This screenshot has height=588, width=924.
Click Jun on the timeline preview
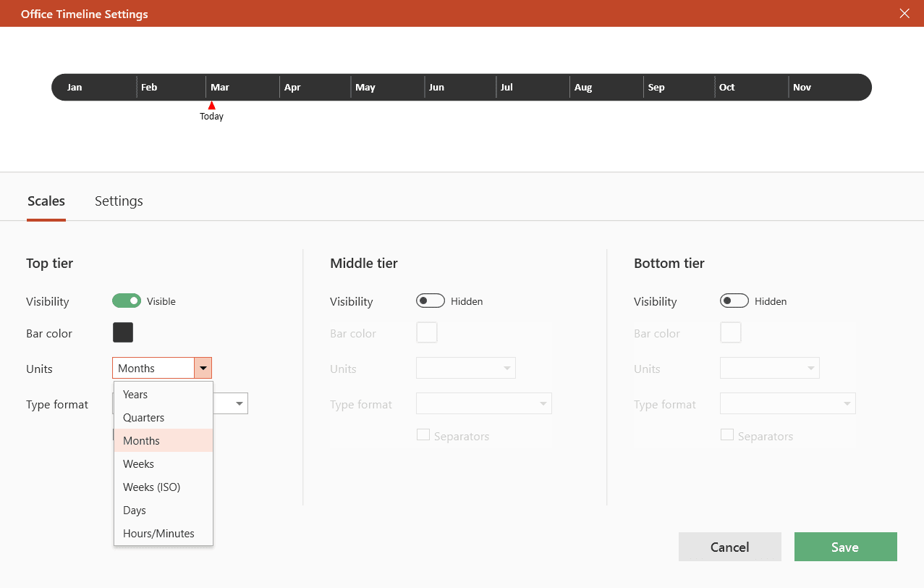(x=436, y=87)
